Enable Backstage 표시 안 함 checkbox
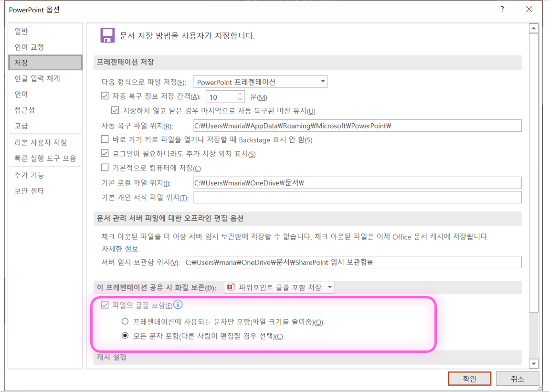 coord(105,139)
